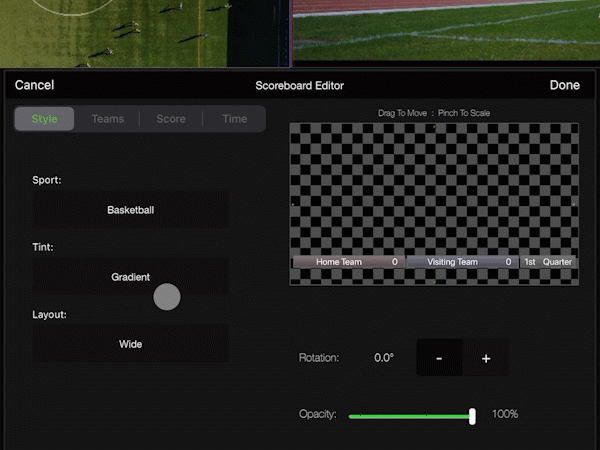Select Visiting Team name in preview
This screenshot has width=600, height=450.
452,262
